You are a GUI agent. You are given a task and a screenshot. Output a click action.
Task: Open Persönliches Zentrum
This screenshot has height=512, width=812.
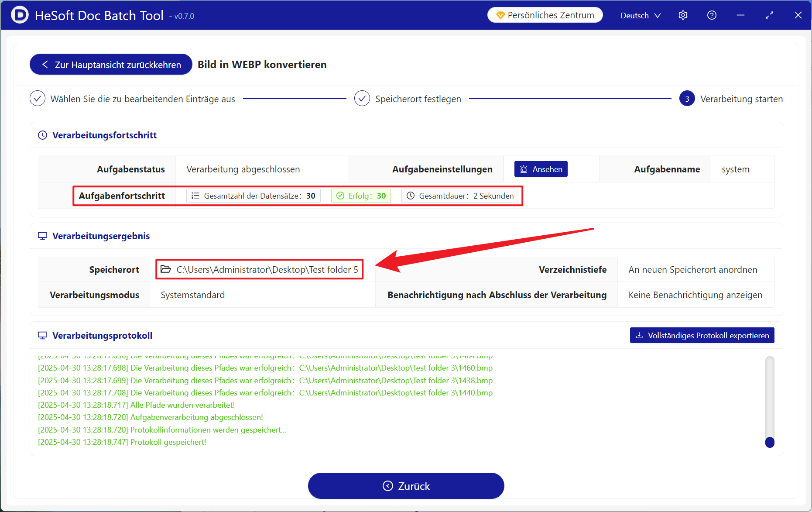pos(545,15)
